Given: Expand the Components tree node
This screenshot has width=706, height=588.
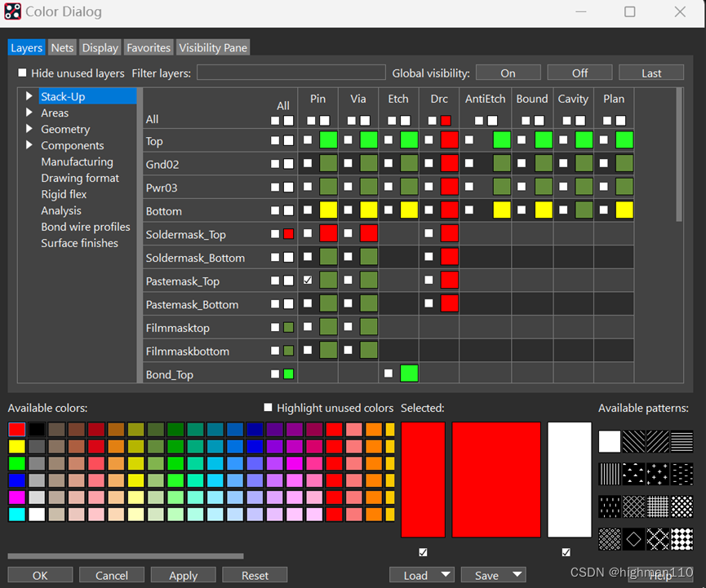Looking at the screenshot, I should pos(29,145).
